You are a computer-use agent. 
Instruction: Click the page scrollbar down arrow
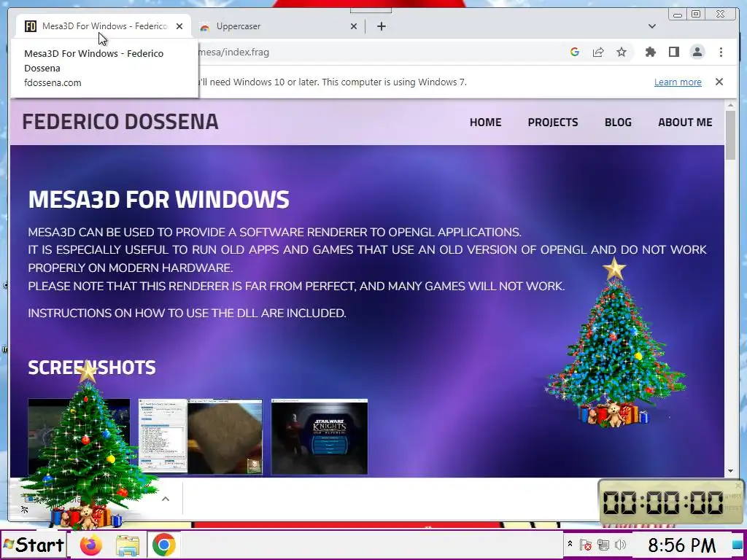pyautogui.click(x=731, y=471)
